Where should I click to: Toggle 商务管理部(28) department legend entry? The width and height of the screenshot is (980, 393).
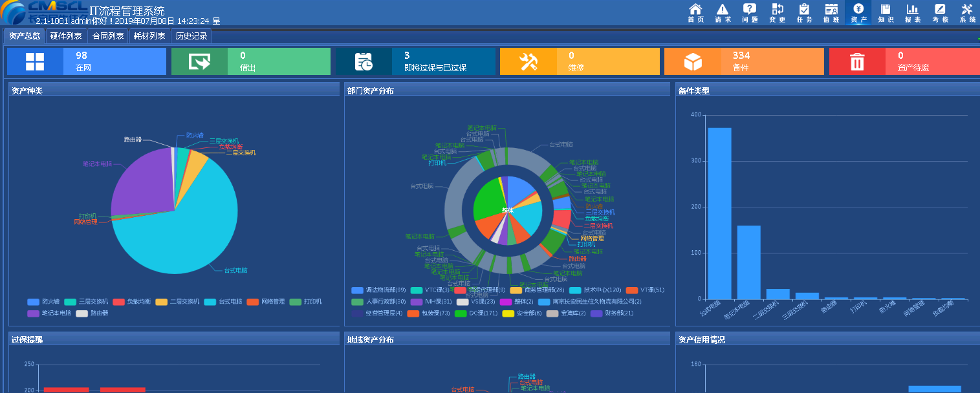click(x=537, y=290)
